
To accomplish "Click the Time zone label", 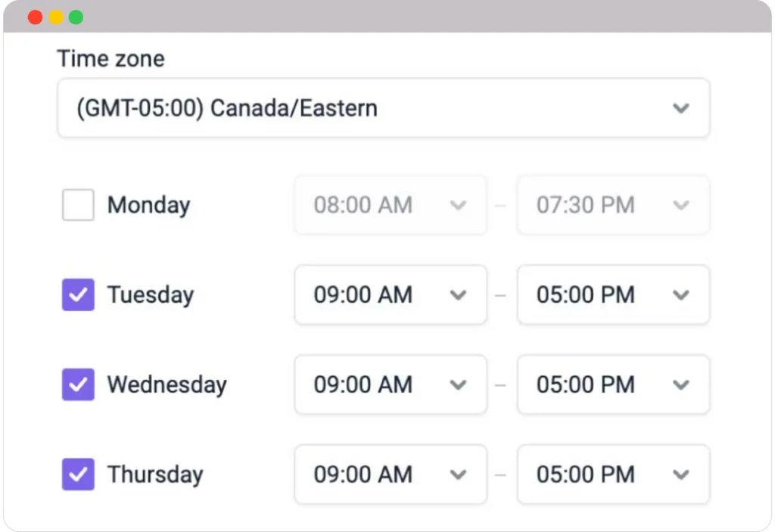I will tap(110, 58).
